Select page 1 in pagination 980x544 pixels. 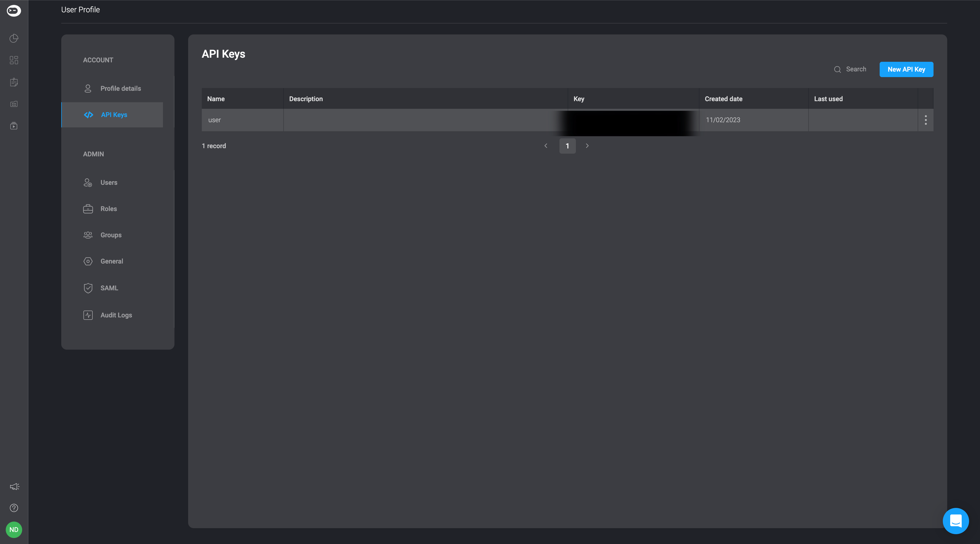tap(567, 146)
